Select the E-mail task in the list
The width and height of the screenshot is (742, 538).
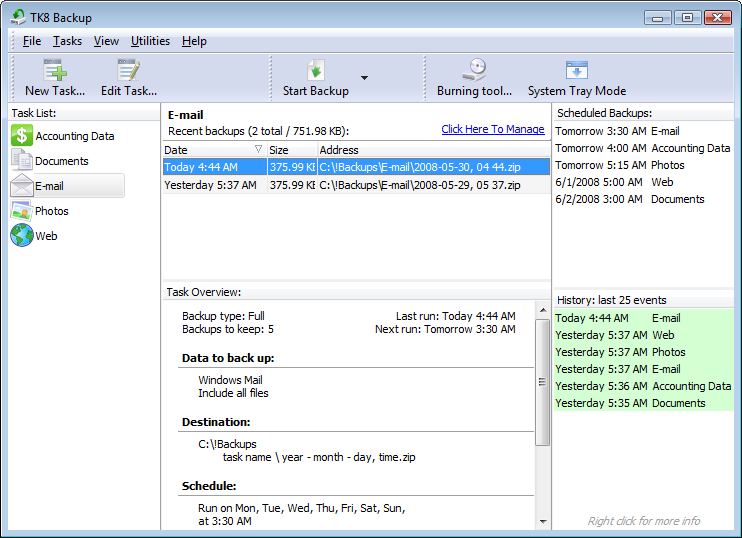point(66,186)
